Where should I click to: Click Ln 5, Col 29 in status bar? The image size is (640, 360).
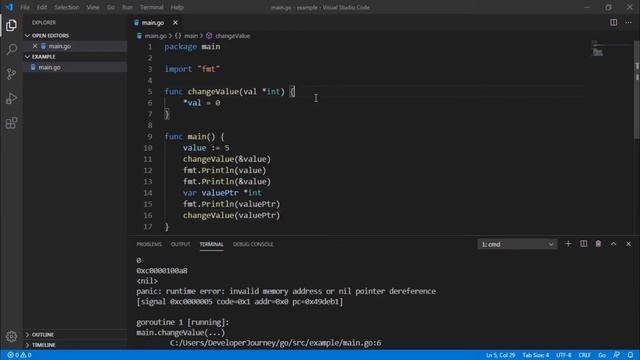[500, 355]
